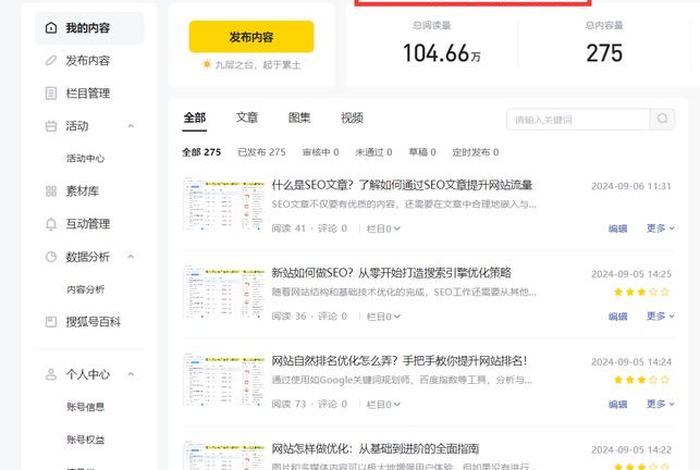Open 栏目0 dropdown for 网站自然排名优化怎么弄 article

coord(383,404)
